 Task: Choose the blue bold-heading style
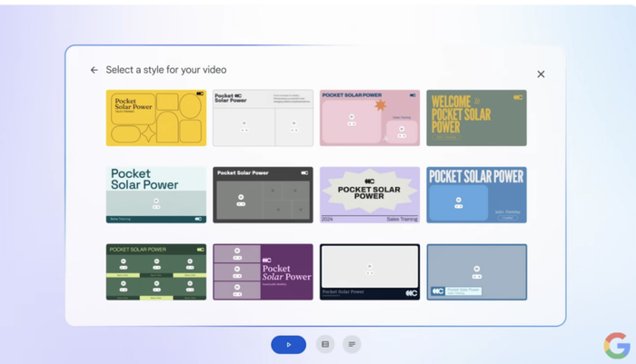pos(477,195)
